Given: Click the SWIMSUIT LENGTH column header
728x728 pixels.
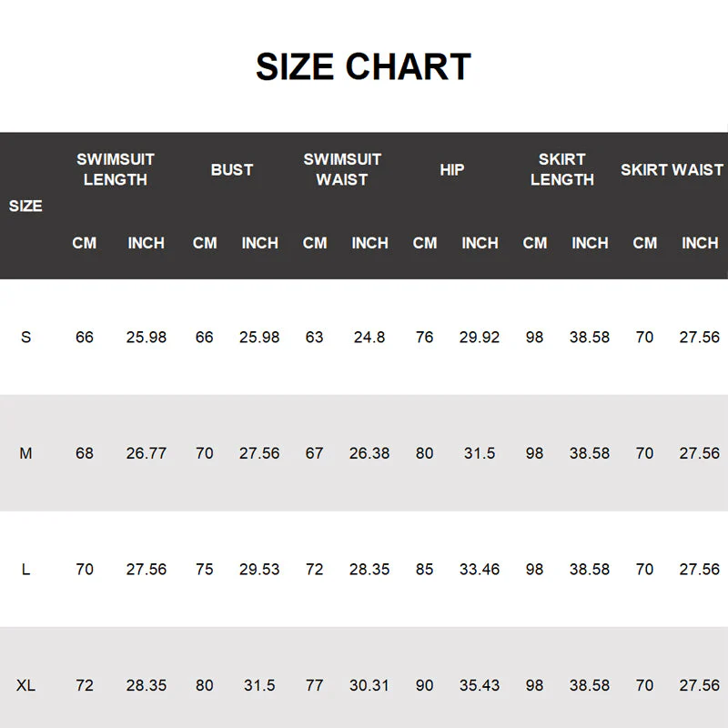Looking at the screenshot, I should tap(116, 169).
